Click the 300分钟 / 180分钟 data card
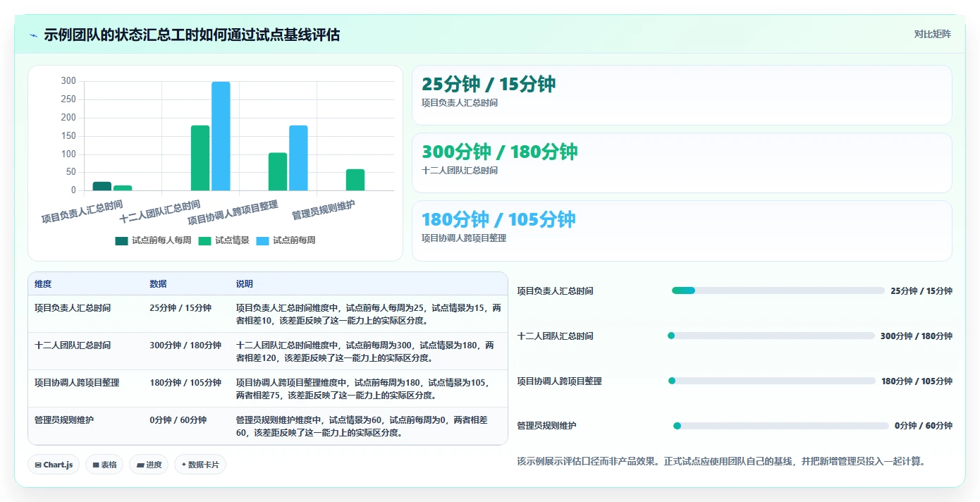The width and height of the screenshot is (980, 502). click(682, 163)
